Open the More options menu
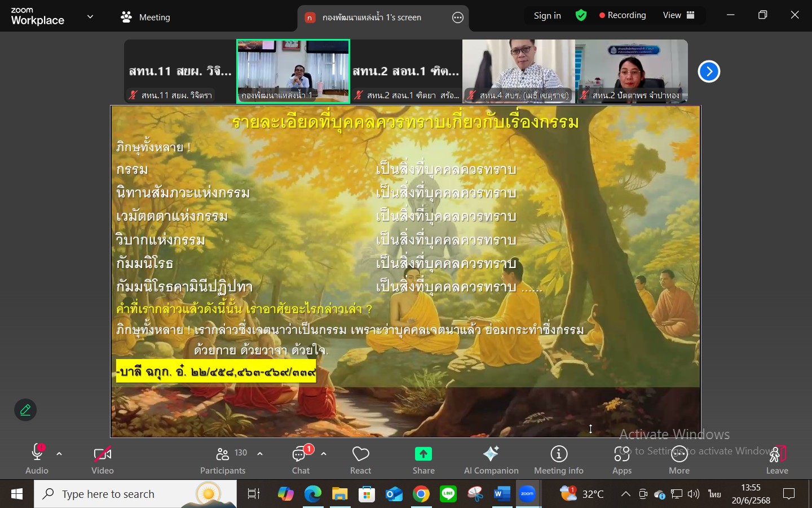812x508 pixels. tap(679, 459)
